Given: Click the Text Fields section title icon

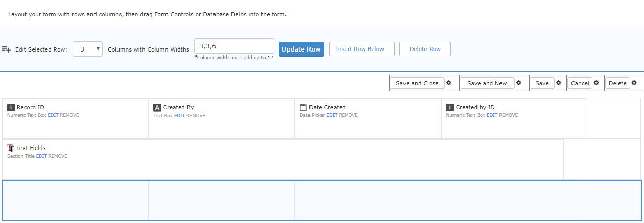Looking at the screenshot, I should coord(11,148).
